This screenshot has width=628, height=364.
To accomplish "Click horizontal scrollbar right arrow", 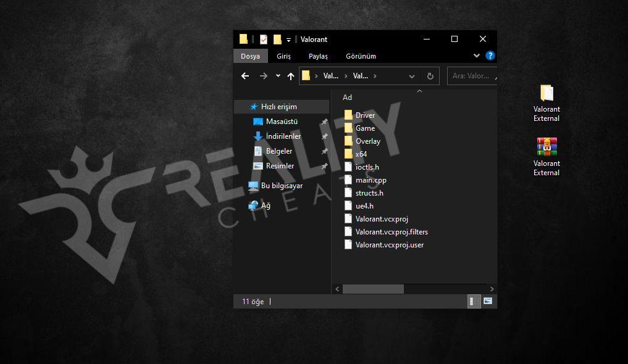I will [x=492, y=289].
